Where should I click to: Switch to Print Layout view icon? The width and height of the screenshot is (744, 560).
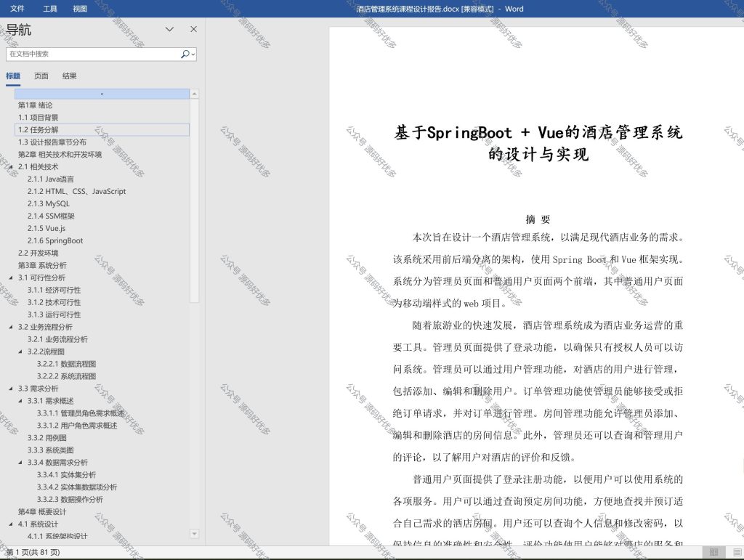point(737,553)
